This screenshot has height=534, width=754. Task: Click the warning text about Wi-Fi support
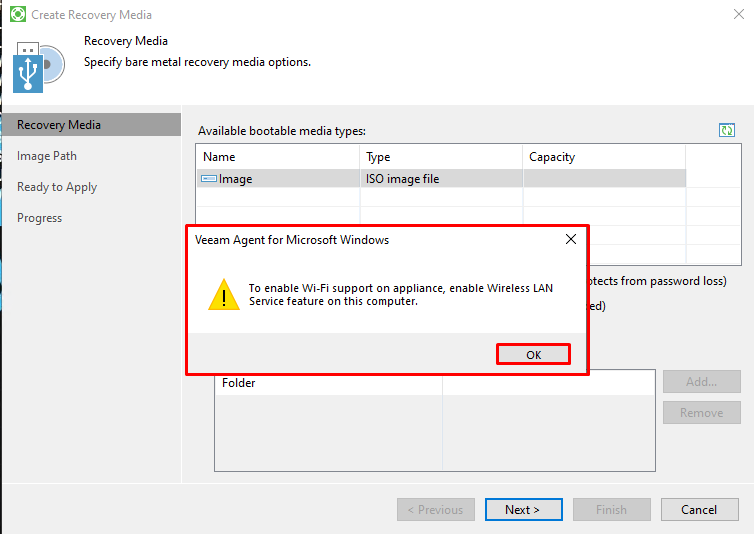coord(401,294)
